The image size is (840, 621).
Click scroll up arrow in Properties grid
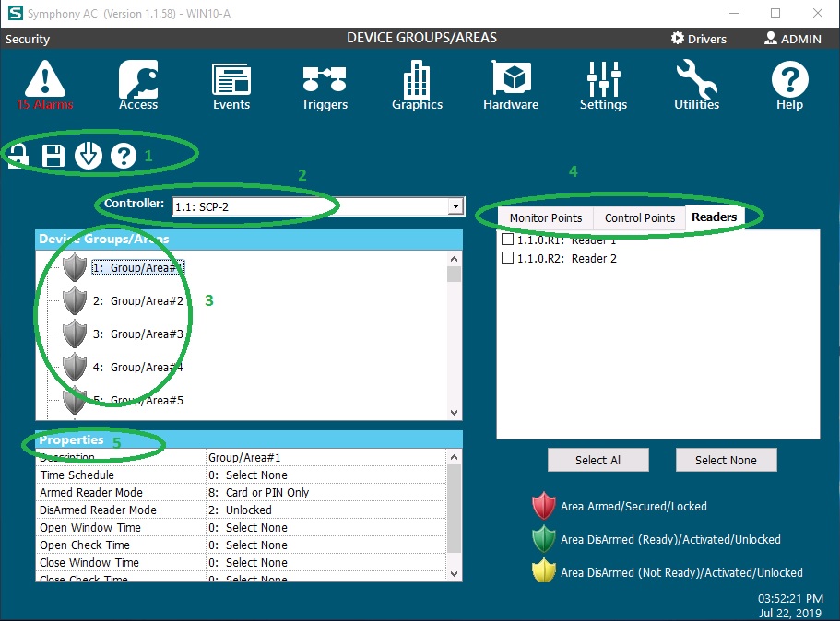455,457
